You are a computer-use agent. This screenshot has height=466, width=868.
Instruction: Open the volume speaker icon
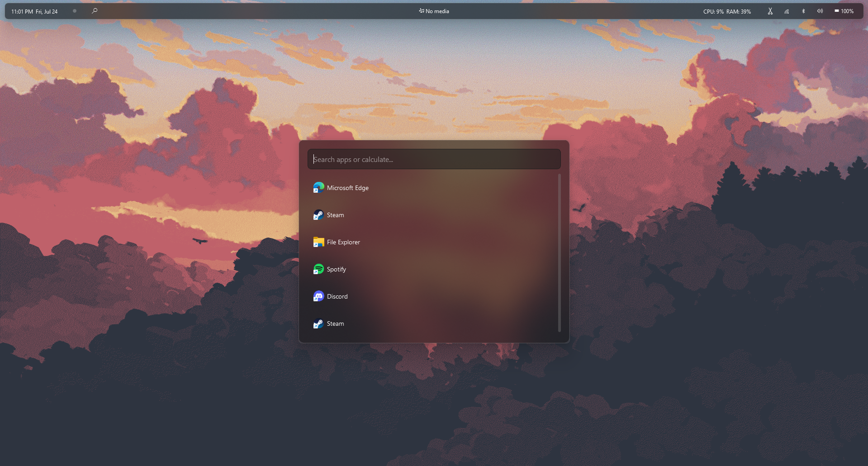[x=820, y=11]
